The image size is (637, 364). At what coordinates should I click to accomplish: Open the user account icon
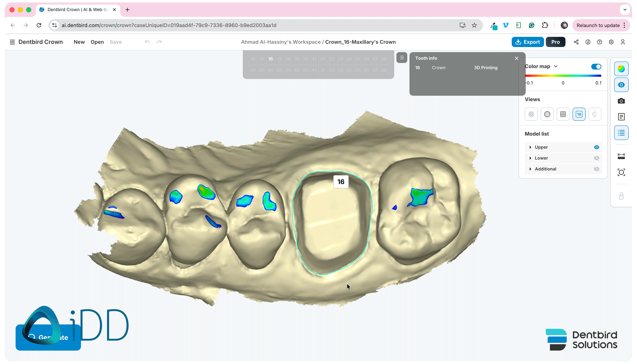pos(622,42)
